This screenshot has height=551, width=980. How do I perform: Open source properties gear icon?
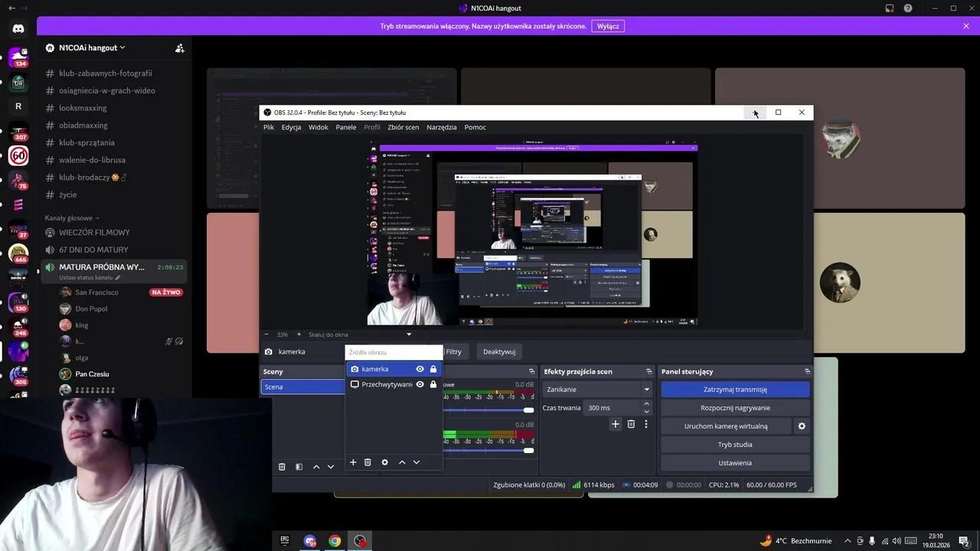384,462
